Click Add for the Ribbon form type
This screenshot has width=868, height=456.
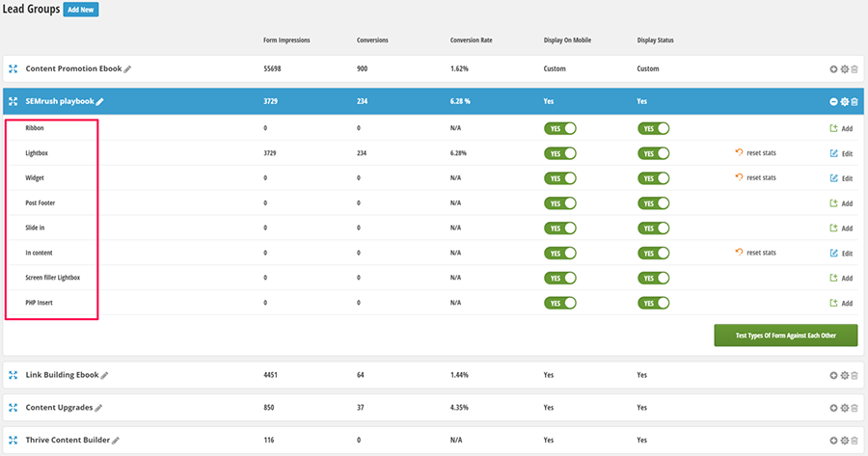coord(841,128)
